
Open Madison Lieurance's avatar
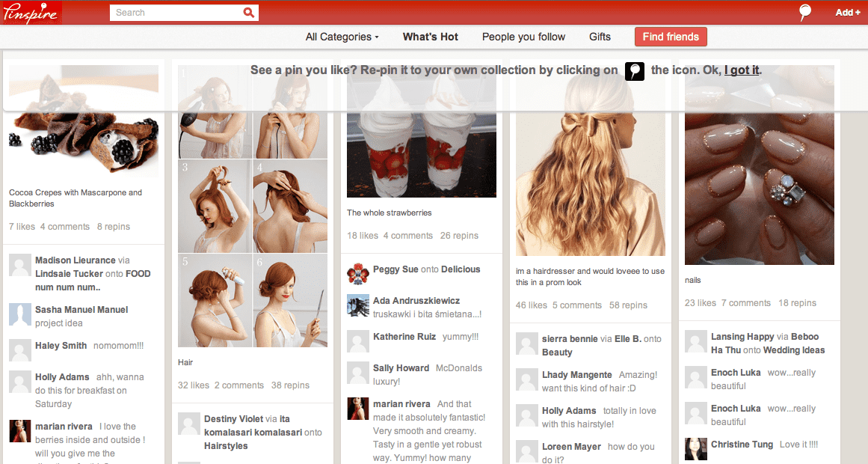20,266
